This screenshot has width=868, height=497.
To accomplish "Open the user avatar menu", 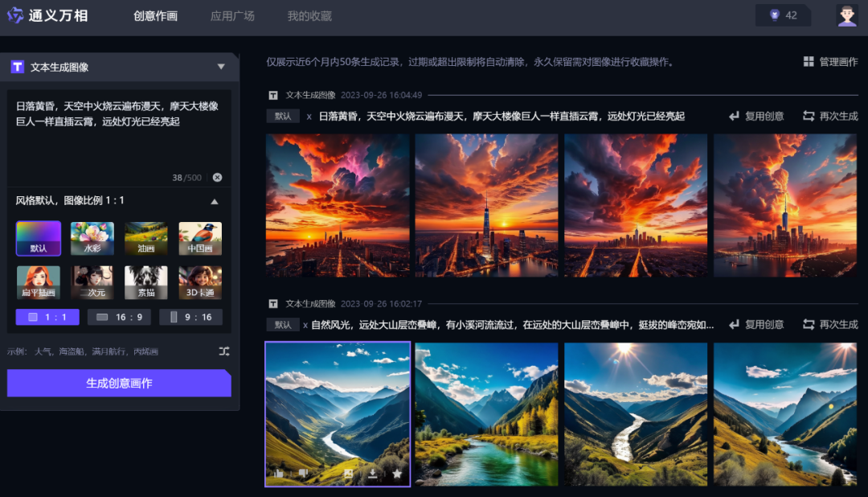I will 848,15.
